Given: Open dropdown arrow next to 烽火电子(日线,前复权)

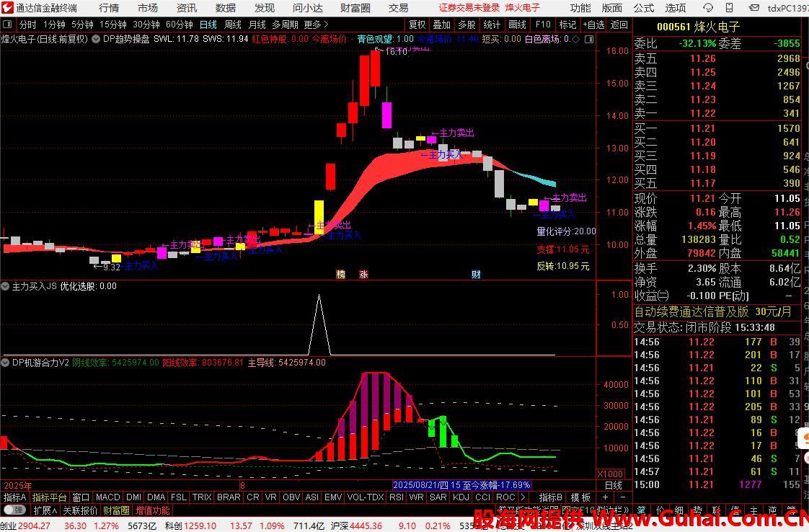Looking at the screenshot, I should click(95, 39).
